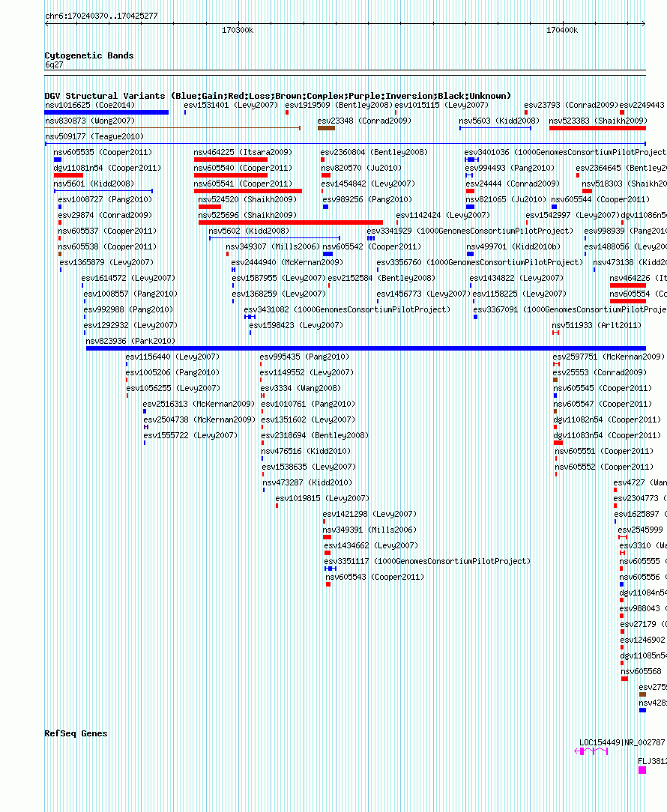667x812 pixels.
Task: Click nsv605543 (Cooper2011) label
Action: click(375, 578)
